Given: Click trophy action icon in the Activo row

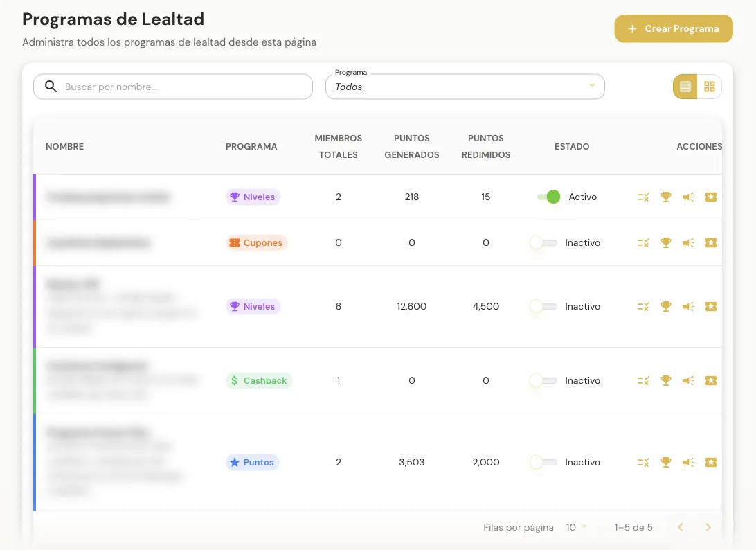Looking at the screenshot, I should click(x=666, y=197).
